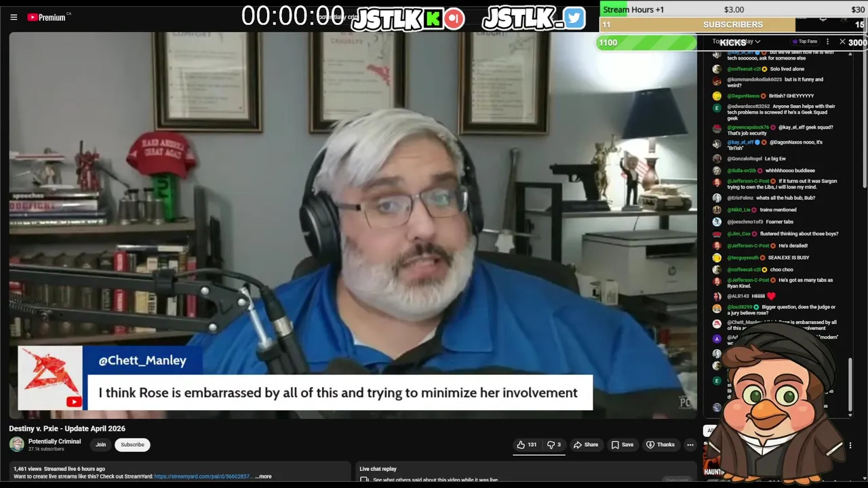
Task: Like the video with thumbs up
Action: [x=526, y=445]
